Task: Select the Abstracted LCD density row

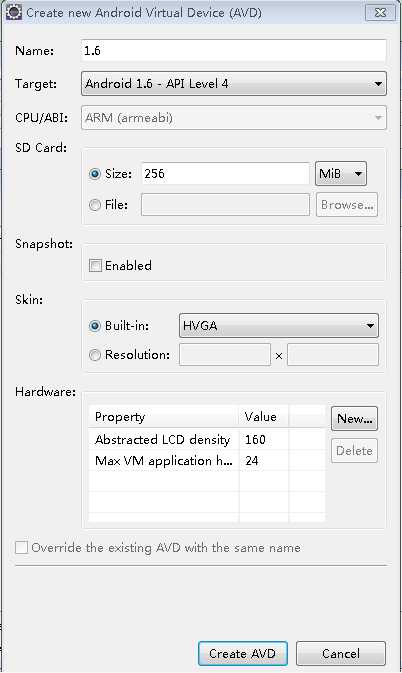Action: [x=207, y=440]
